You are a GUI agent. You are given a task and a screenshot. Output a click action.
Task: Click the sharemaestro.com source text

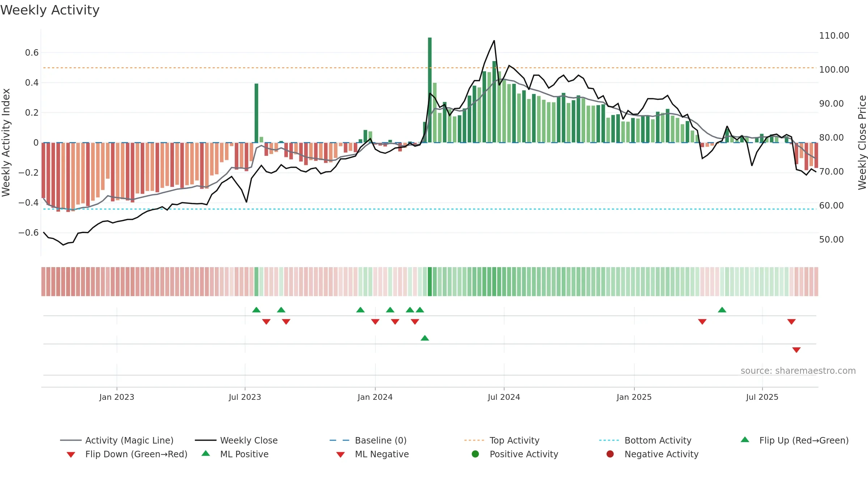coord(798,371)
